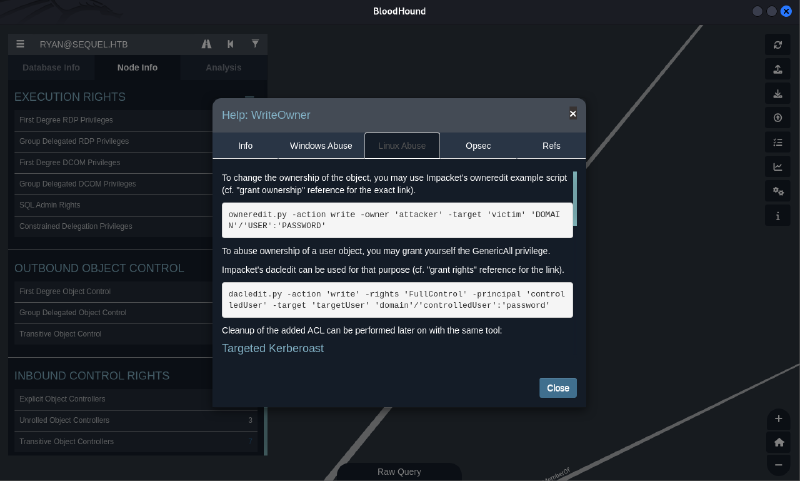Screen dimensions: 800x481
Task: Open the Upload Data icon
Action: (x=778, y=118)
